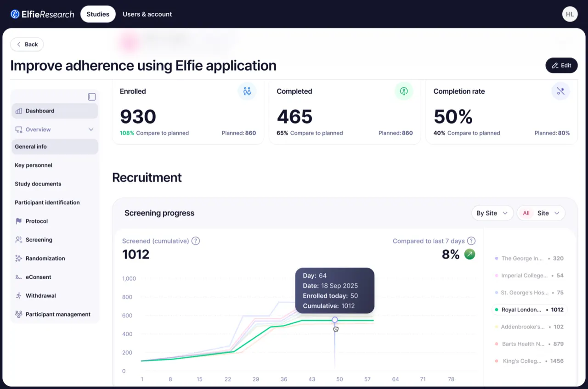The height and width of the screenshot is (389, 588).
Task: Click the Completion rate icon
Action: [560, 91]
